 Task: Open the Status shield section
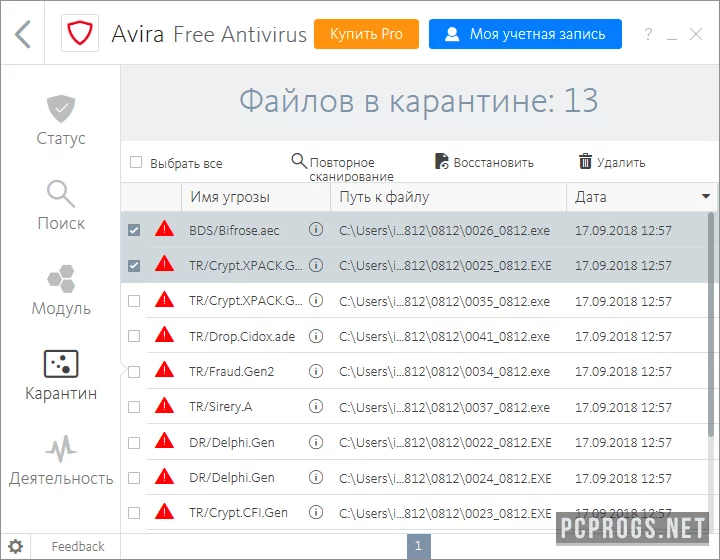(x=61, y=120)
